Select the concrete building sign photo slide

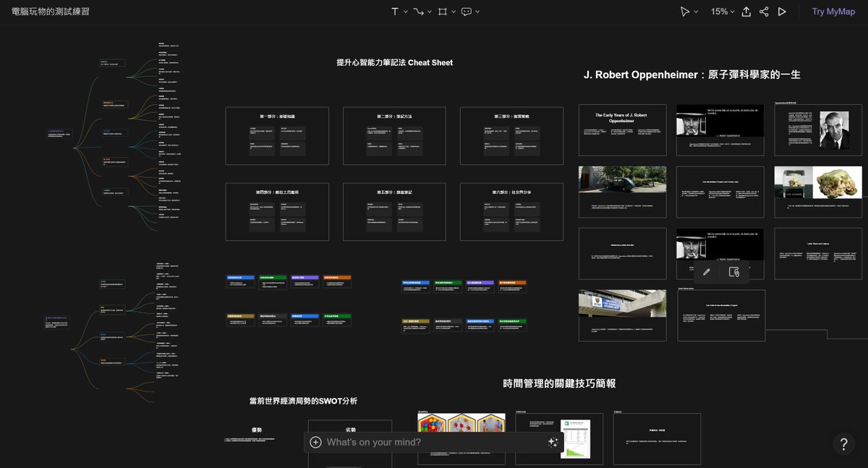point(623,315)
